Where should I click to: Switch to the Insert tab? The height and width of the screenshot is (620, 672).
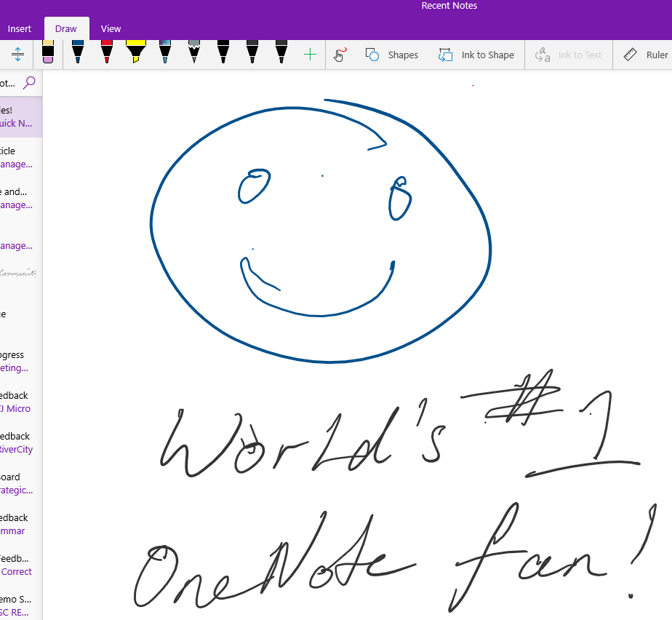tap(20, 29)
